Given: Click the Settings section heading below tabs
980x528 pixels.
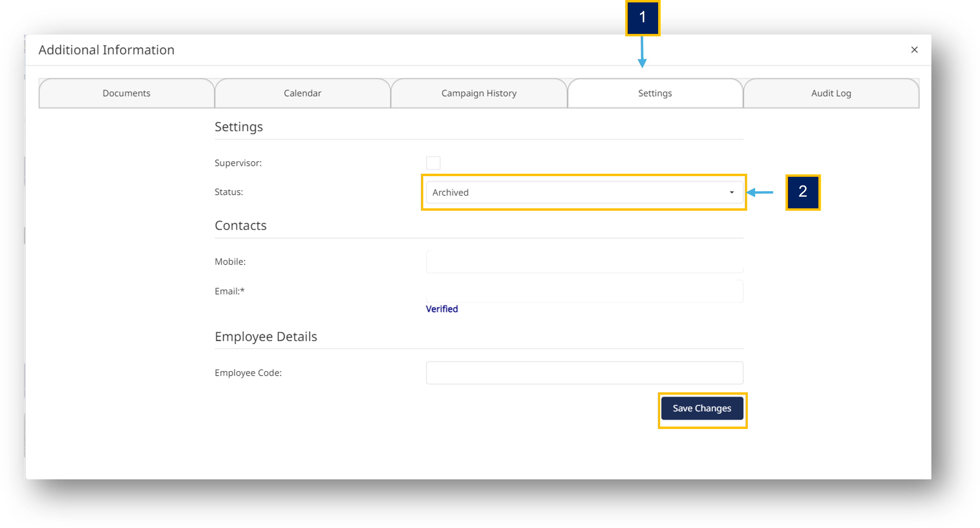Looking at the screenshot, I should pyautogui.click(x=239, y=127).
